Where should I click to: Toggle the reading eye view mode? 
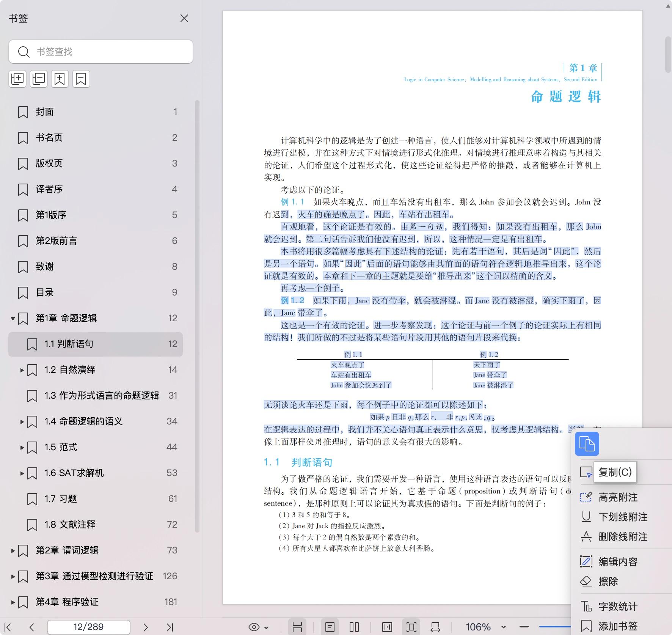click(254, 627)
